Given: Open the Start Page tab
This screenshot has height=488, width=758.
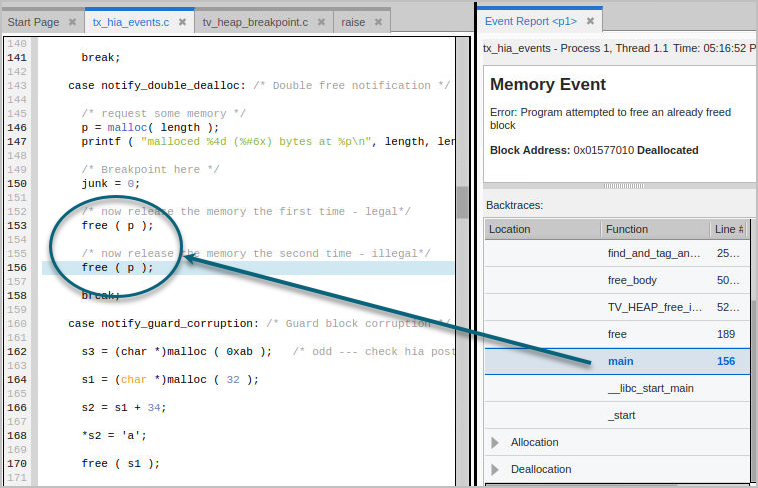Looking at the screenshot, I should tap(33, 21).
